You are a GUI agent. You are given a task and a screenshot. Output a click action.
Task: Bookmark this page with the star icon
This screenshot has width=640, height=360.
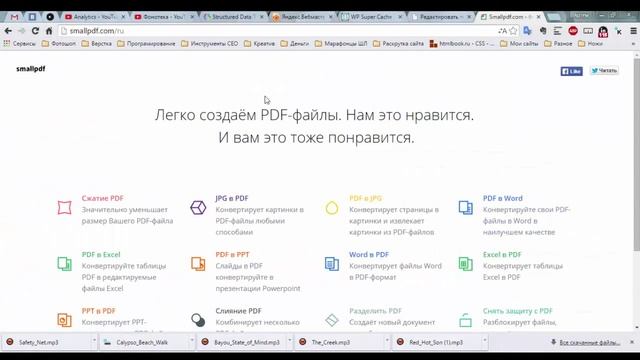pyautogui.click(x=513, y=31)
